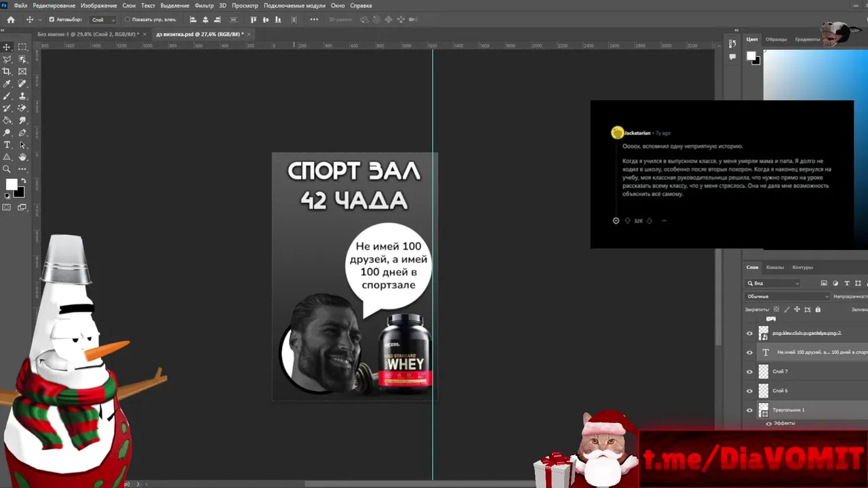Select the Move tool in toolbox
This screenshot has height=488, width=868.
[7, 47]
